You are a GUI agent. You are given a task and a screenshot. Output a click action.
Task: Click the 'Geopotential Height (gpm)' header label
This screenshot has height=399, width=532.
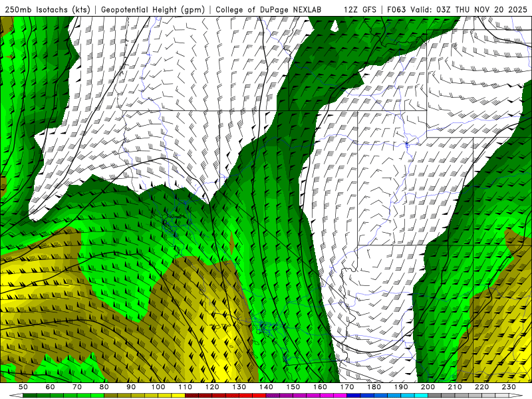tap(153, 9)
